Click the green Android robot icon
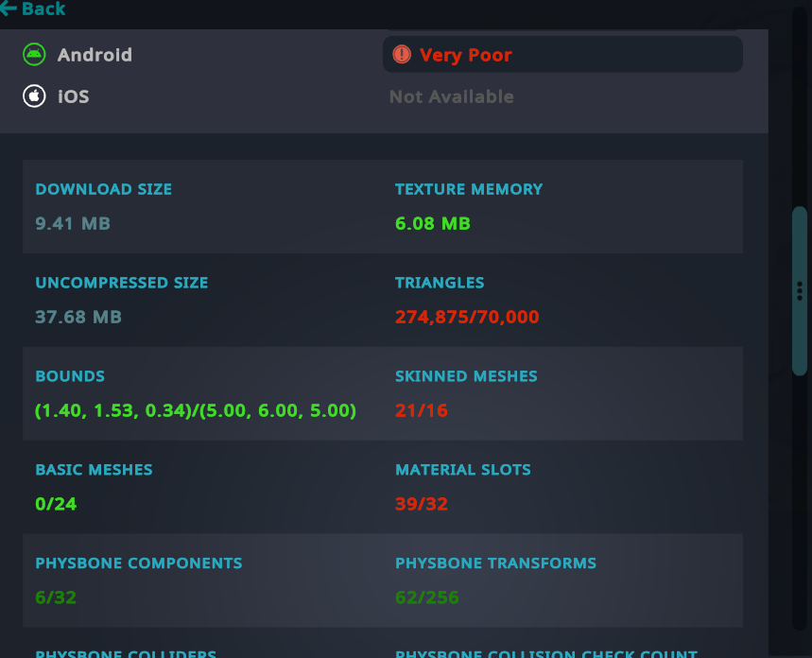Viewport: 812px width, 658px height. click(x=34, y=55)
